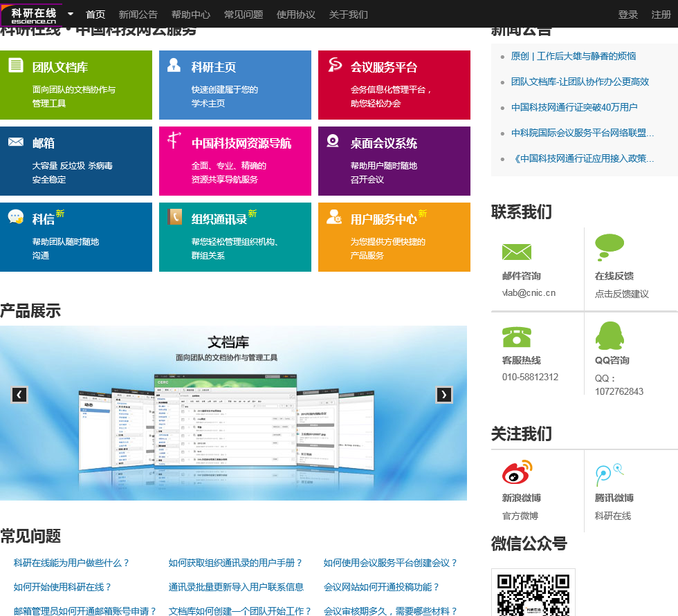
Task: Click the 注册 link
Action: [661, 15]
